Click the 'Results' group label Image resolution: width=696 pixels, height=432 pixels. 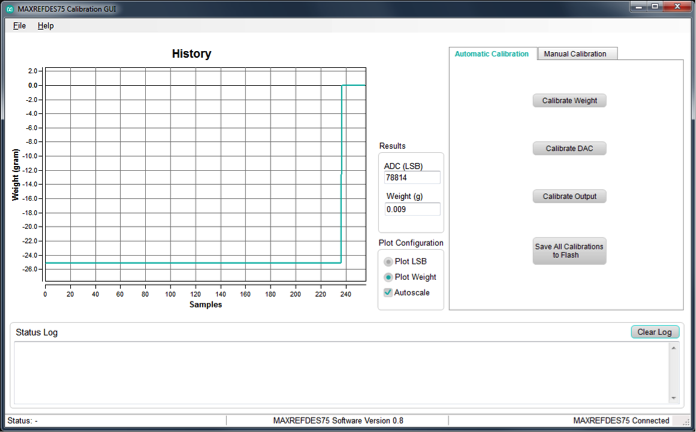392,146
